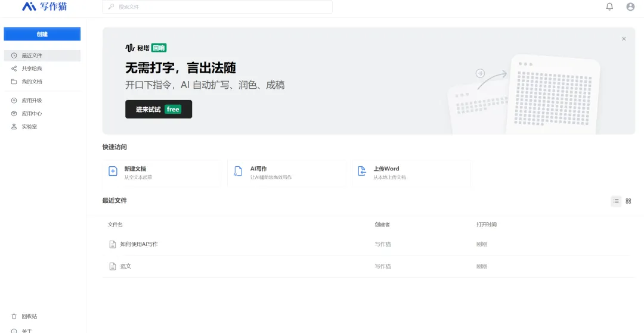644x333 pixels.
Task: Open 应用升级 in sidebar
Action: pos(42,101)
